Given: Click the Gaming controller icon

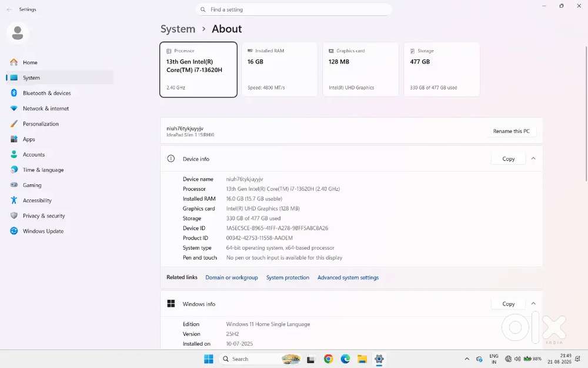Looking at the screenshot, I should tap(14, 185).
